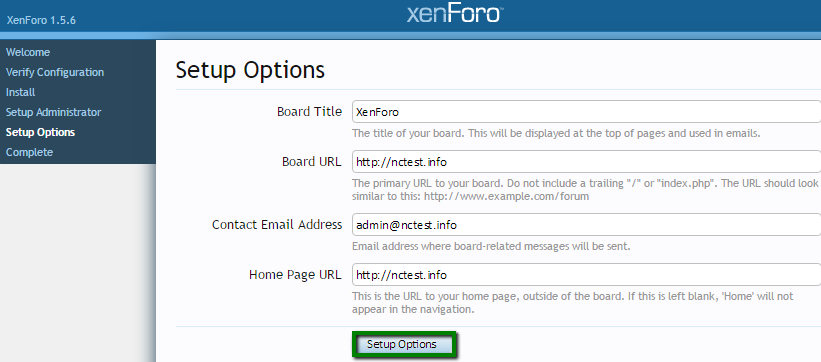Click the Home Page URL input
Viewport: 821px width, 362px height.
pyautogui.click(x=586, y=275)
